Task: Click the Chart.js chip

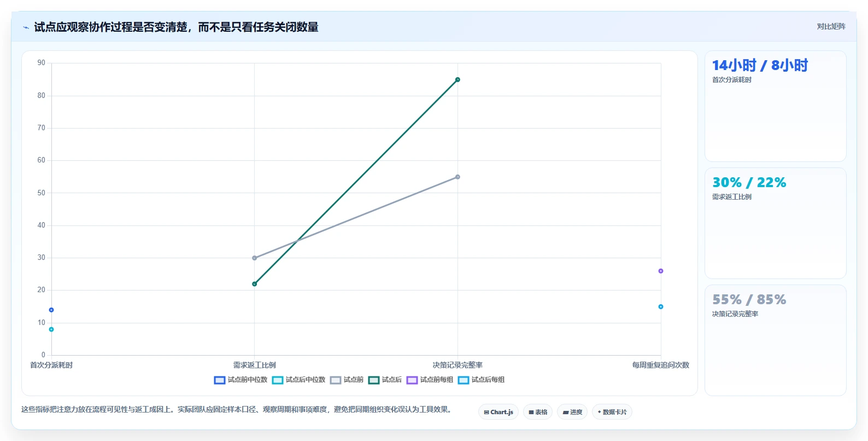Action: (498, 412)
